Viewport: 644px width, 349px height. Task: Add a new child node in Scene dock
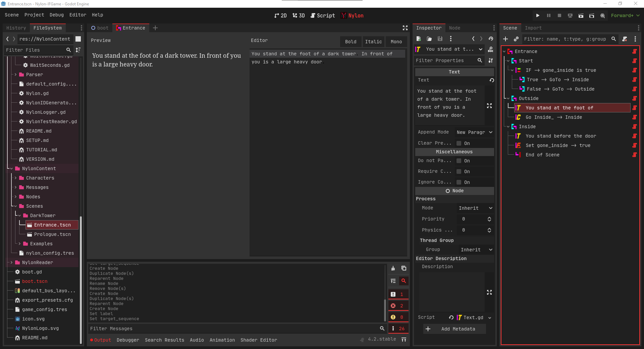(505, 39)
